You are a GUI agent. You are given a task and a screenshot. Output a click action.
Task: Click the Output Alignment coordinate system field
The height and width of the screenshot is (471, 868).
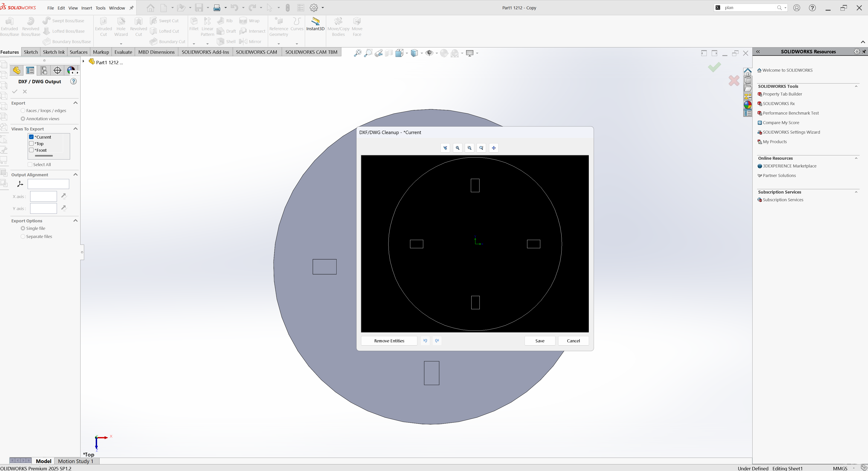click(x=48, y=184)
